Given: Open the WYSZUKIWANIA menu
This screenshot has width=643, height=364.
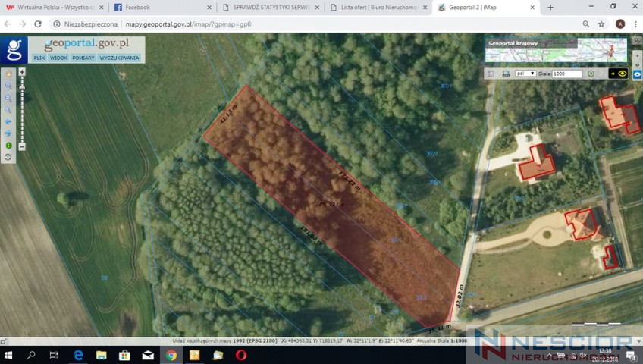Looking at the screenshot, I should [x=119, y=58].
